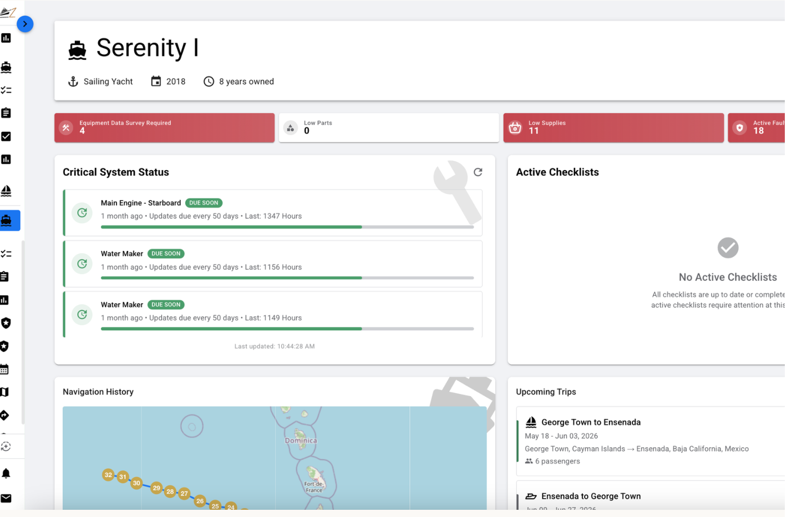Click the Active Checklists heading
Viewport: 812px width, 517px height.
click(x=557, y=172)
